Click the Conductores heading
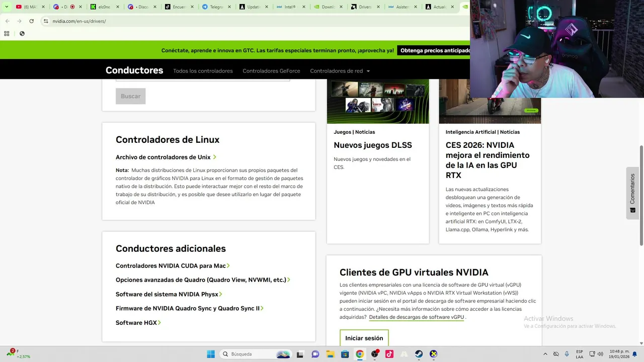Viewport: 644px width, 362px height. pyautogui.click(x=134, y=70)
